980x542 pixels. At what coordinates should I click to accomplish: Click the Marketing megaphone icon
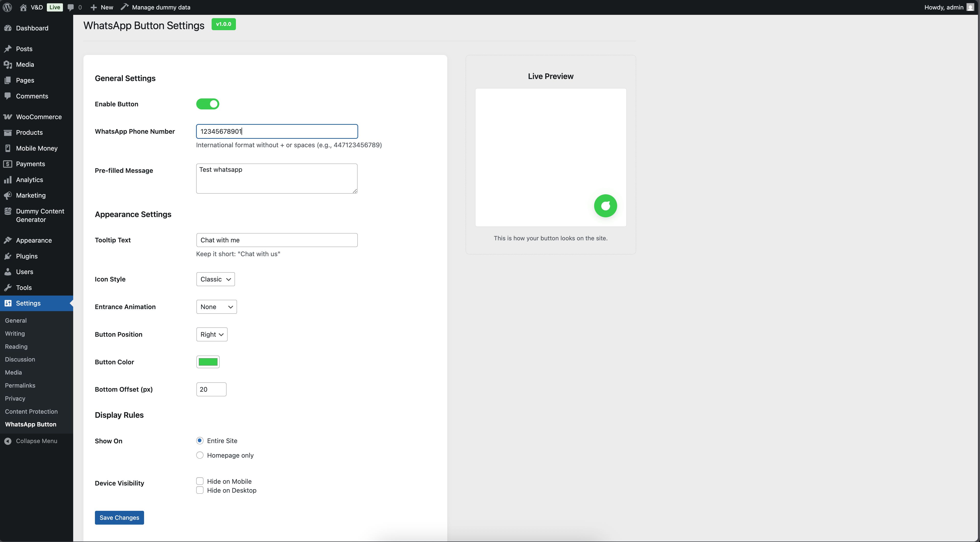(x=8, y=195)
